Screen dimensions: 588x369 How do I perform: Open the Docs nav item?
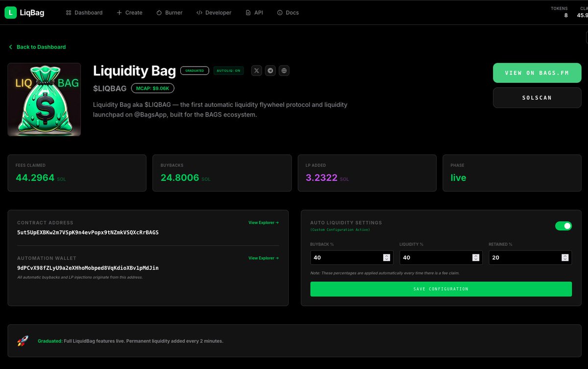click(x=288, y=13)
